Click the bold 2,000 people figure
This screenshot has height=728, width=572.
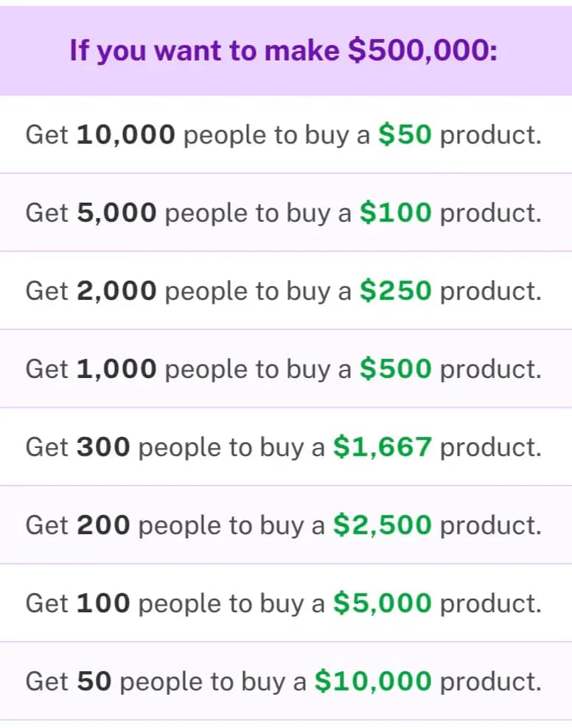(116, 291)
